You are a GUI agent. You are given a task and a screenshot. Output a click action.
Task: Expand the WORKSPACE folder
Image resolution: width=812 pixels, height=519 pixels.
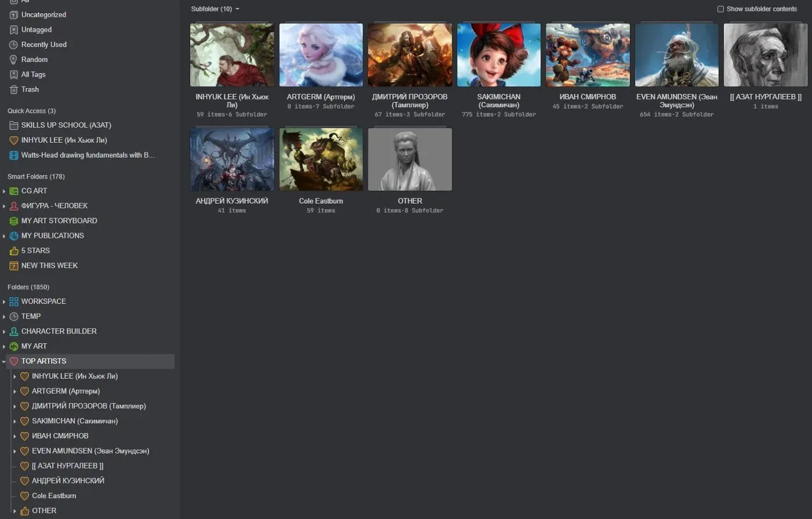(x=4, y=302)
